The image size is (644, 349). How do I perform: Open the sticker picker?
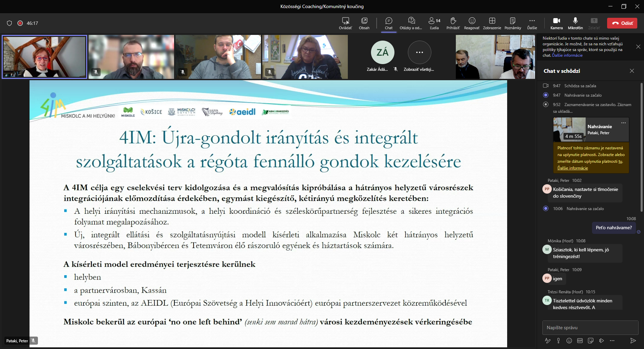(591, 341)
